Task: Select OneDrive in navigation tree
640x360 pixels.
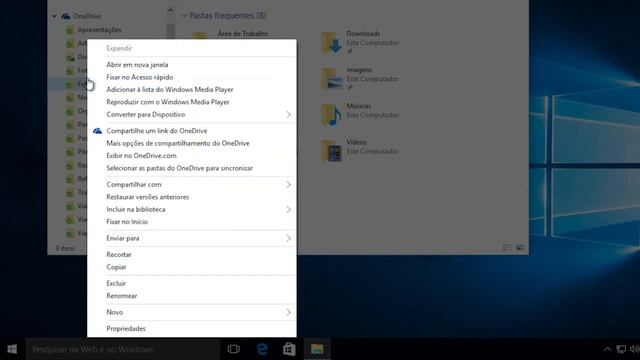Action: pyautogui.click(x=87, y=16)
